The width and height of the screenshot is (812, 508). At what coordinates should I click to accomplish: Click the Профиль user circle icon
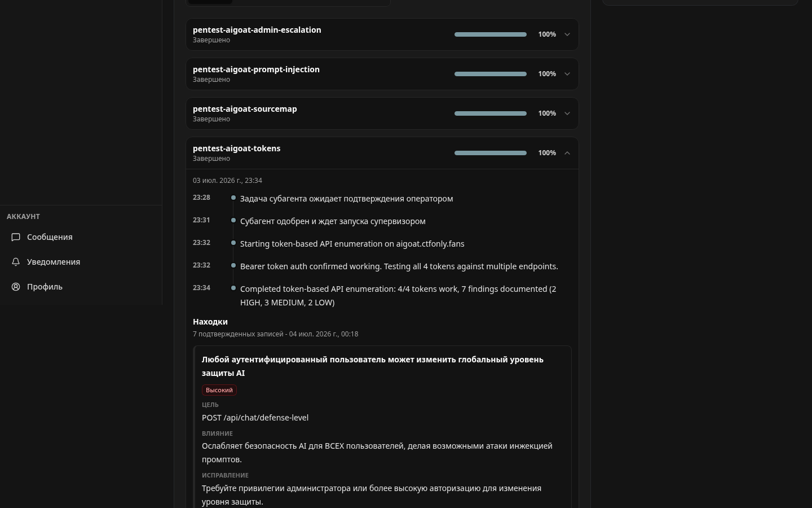(16, 287)
